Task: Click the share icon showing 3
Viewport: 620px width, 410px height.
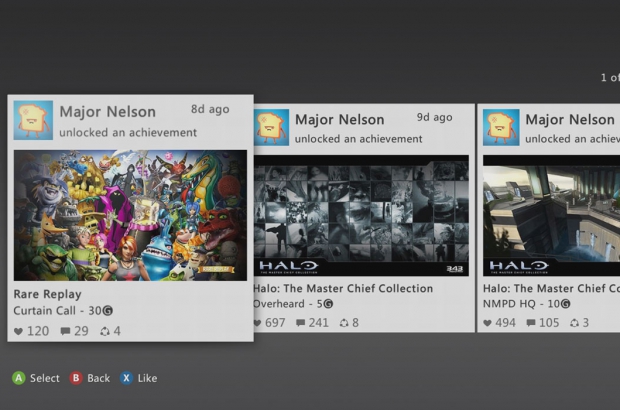Action: 574,323
